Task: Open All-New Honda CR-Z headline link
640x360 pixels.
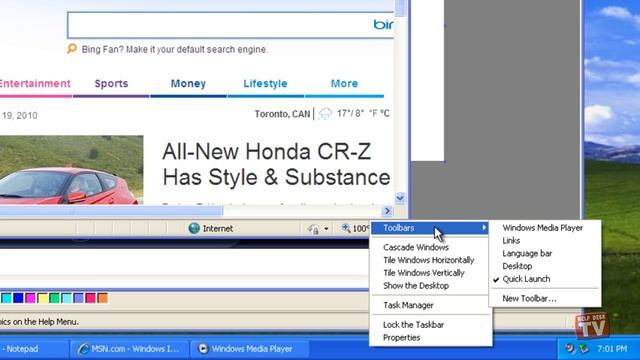Action: [x=276, y=164]
